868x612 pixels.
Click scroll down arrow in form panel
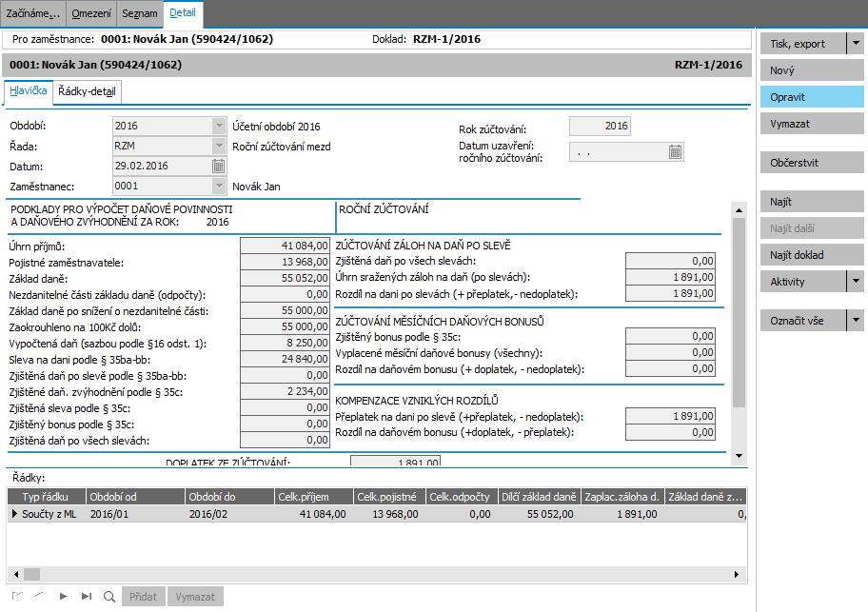tap(739, 456)
